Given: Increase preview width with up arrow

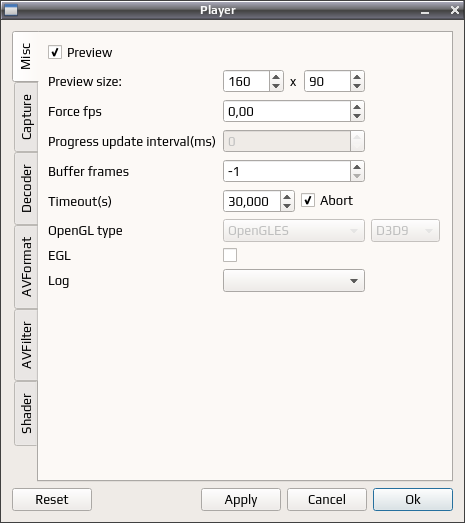Looking at the screenshot, I should [276, 77].
